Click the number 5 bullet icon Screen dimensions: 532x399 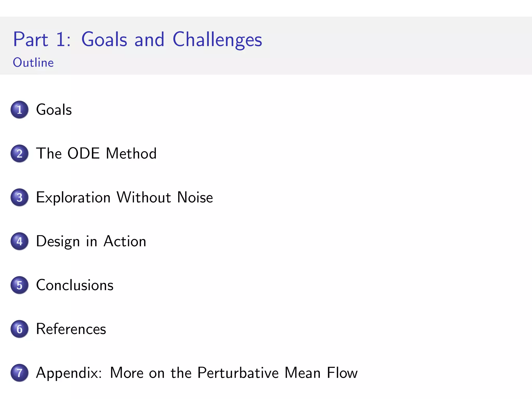tap(19, 285)
